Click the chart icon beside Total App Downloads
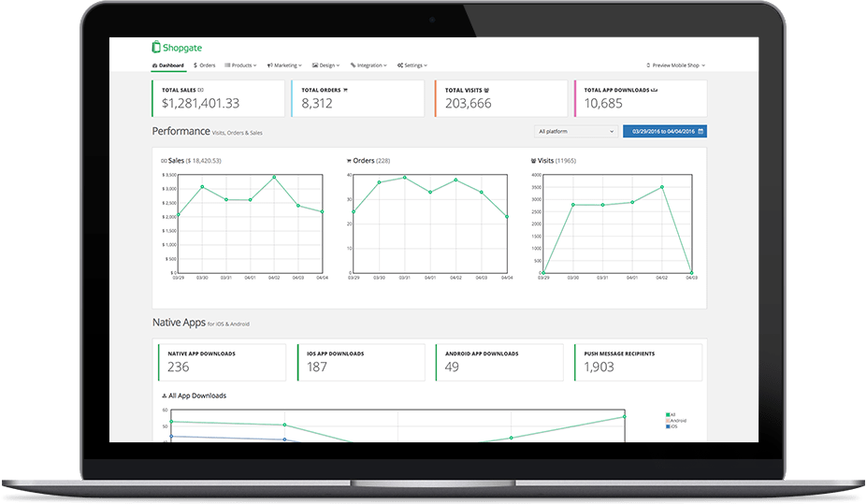Image resolution: width=867 pixels, height=504 pixels. (654, 90)
